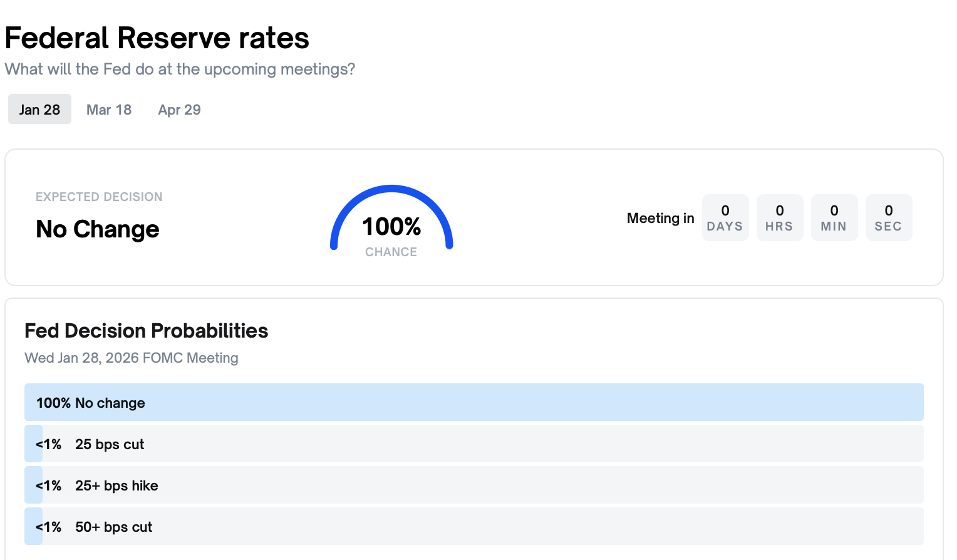Click the Meeting in countdown label
957x560 pixels.
[660, 218]
